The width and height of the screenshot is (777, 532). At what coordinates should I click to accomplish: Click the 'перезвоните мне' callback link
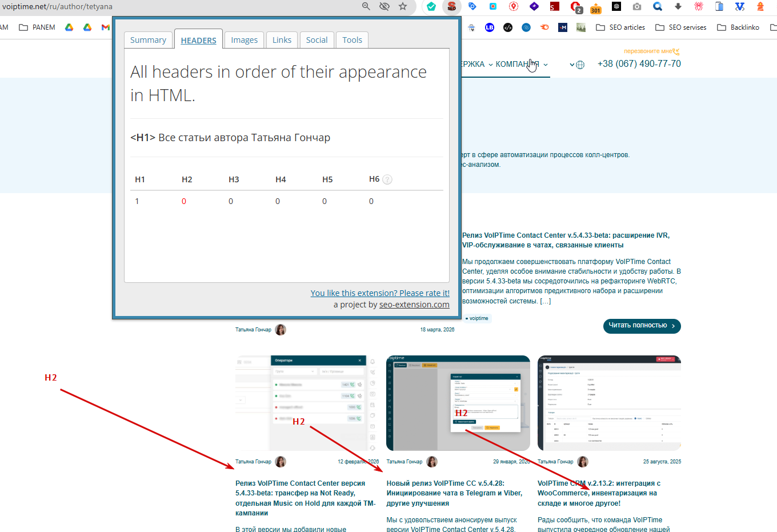648,51
